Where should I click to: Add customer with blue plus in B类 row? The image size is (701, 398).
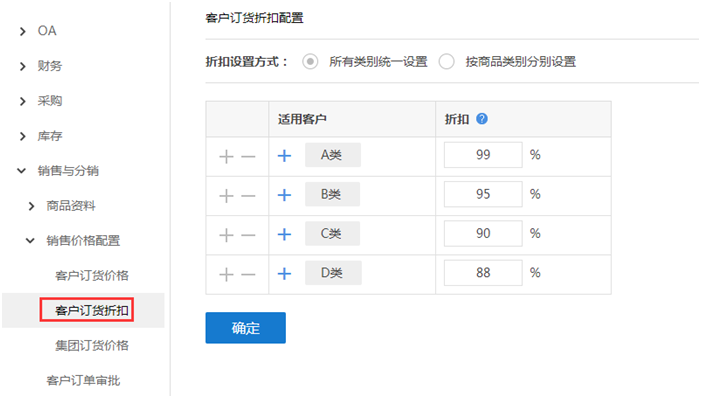pos(284,195)
